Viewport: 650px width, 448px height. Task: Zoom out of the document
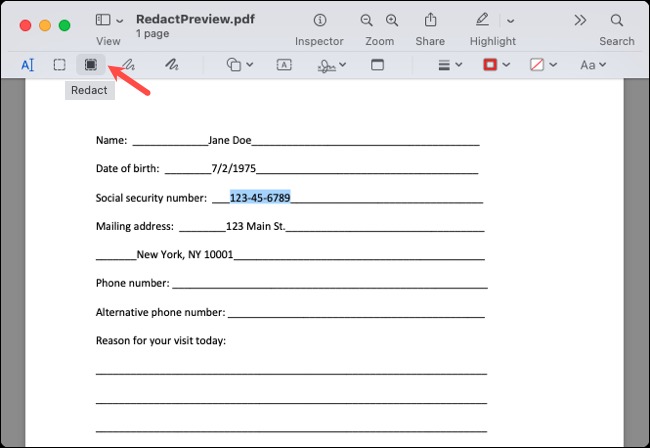point(366,20)
